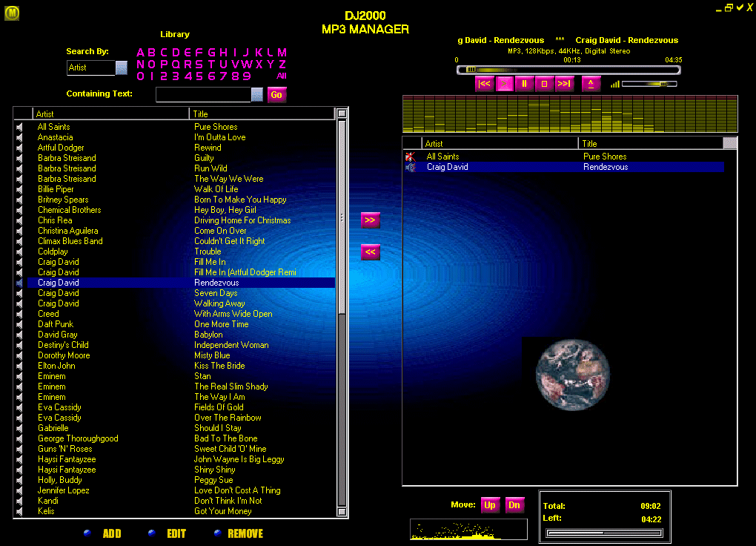Show All entries in library filter
This screenshot has height=546, width=756.
point(282,76)
